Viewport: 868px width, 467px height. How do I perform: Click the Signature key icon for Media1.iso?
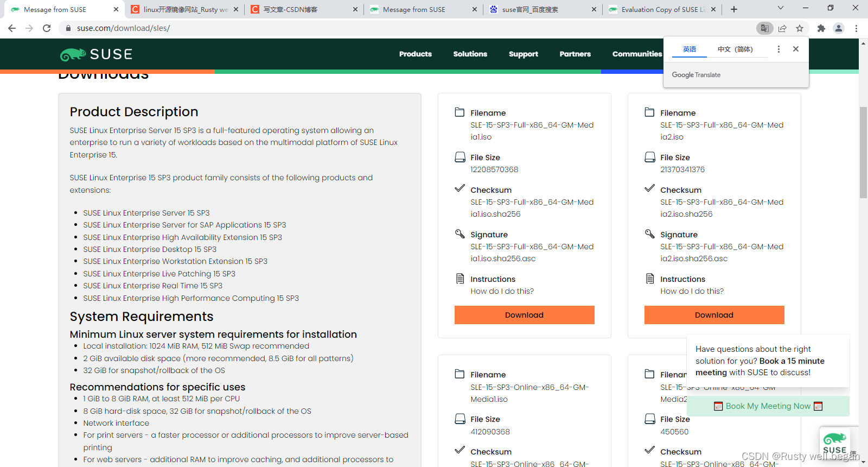(459, 234)
